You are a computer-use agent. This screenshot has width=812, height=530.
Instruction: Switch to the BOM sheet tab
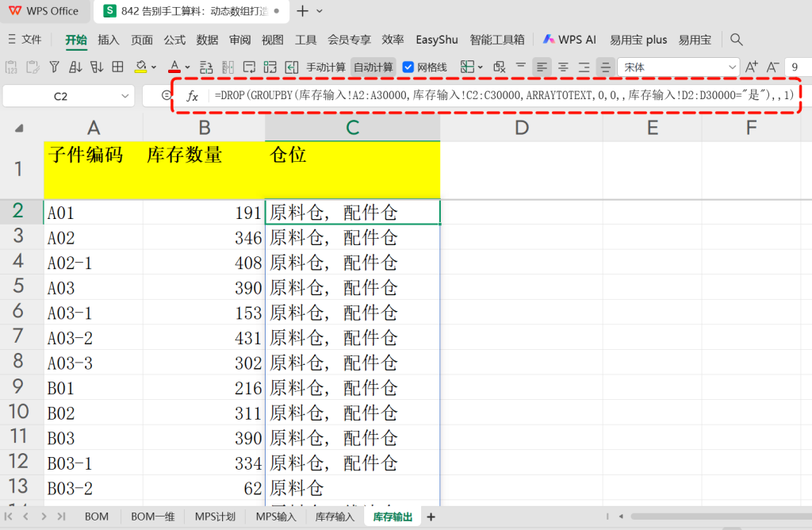tap(96, 517)
